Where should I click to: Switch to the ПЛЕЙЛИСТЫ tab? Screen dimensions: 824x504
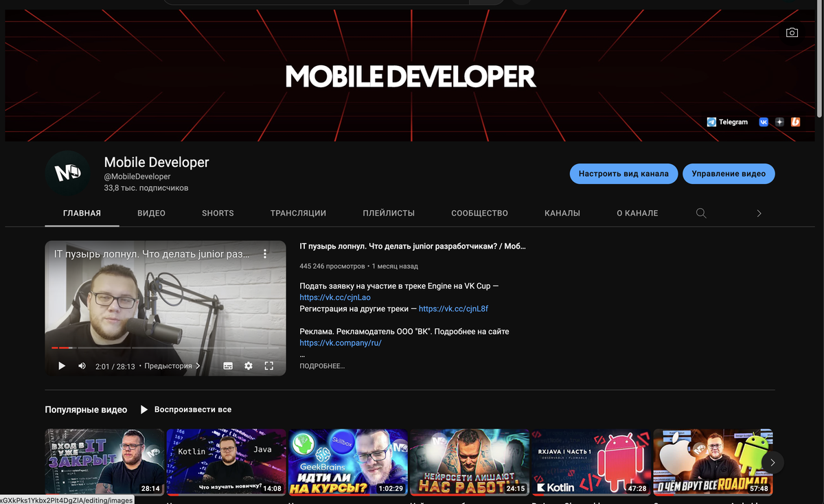point(389,213)
